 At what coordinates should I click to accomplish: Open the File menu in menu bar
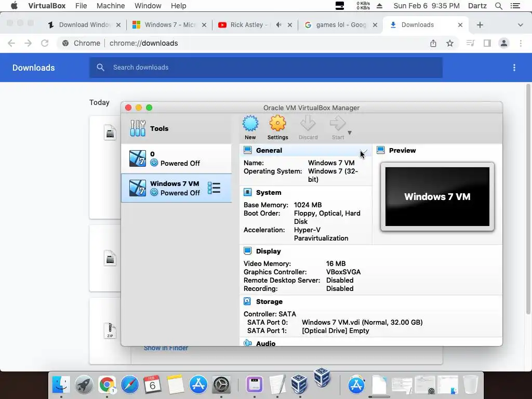(81, 6)
